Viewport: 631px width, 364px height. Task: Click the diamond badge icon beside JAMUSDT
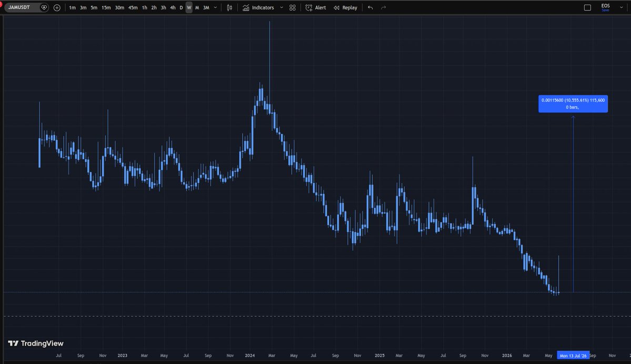click(x=44, y=8)
